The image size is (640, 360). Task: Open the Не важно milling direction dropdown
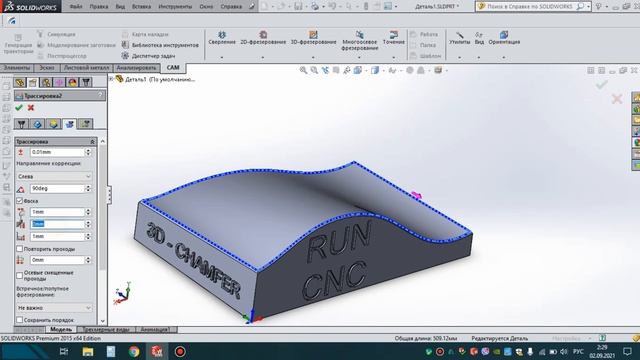coord(54,308)
